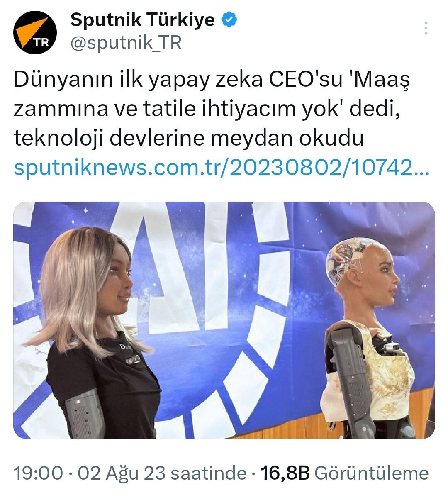This screenshot has width=448, height=500.
Task: View the 16,8B view count
Action: coord(285,473)
